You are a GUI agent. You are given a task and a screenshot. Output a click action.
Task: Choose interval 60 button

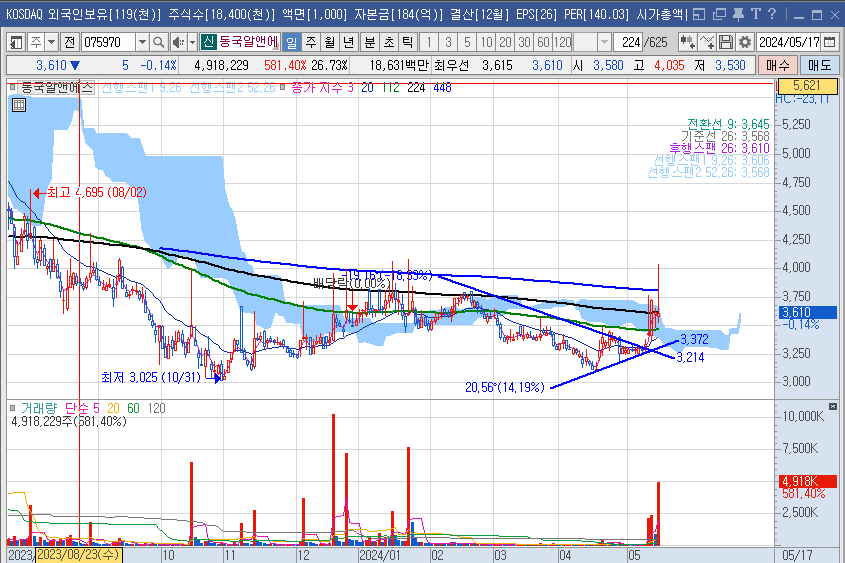coord(543,41)
